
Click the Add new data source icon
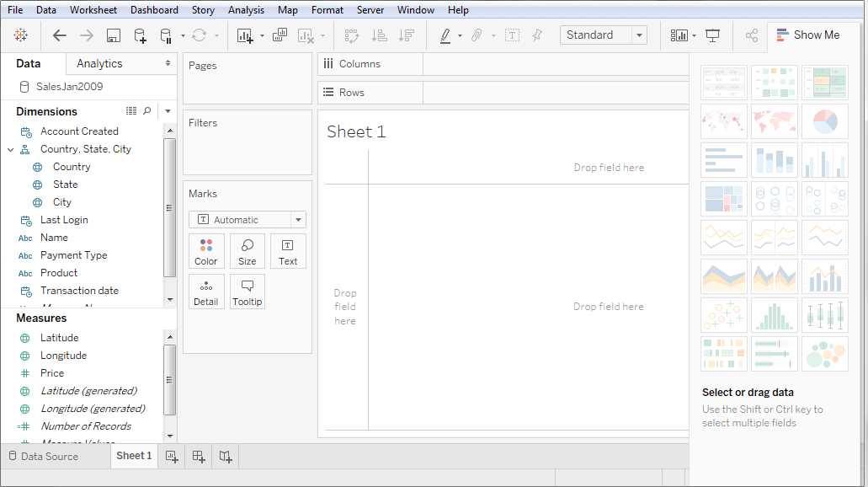[x=140, y=35]
